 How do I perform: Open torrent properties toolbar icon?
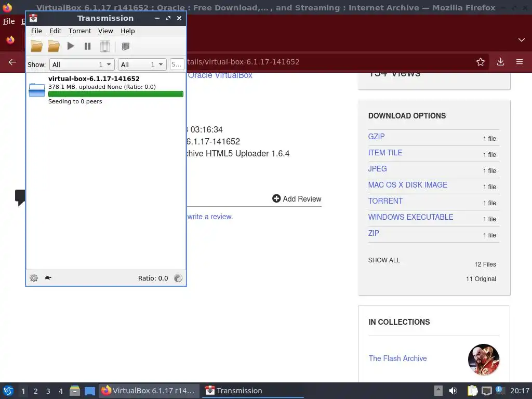(x=126, y=46)
